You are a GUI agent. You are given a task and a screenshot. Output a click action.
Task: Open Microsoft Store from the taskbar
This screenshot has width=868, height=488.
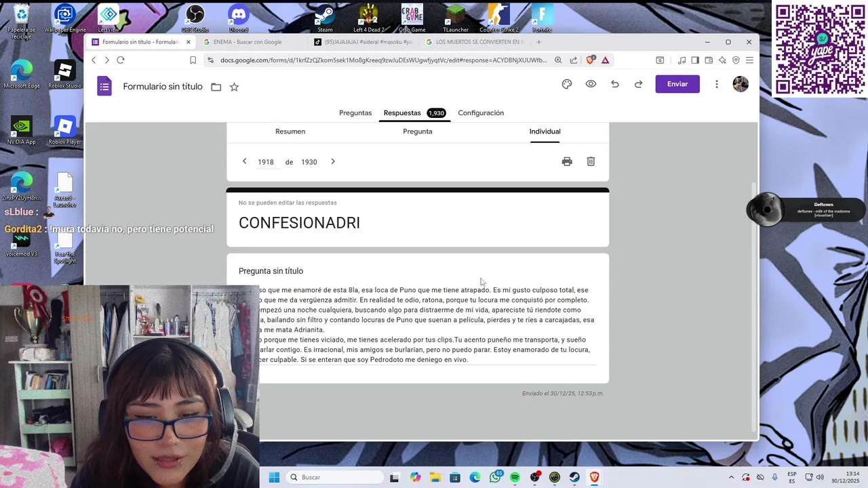455,477
